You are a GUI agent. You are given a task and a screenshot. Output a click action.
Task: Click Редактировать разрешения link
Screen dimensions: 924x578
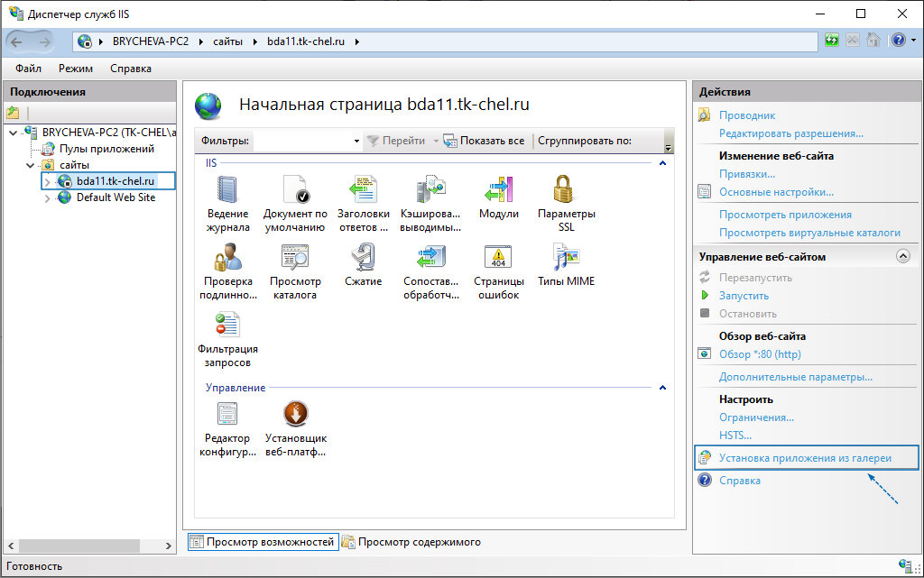[790, 133]
